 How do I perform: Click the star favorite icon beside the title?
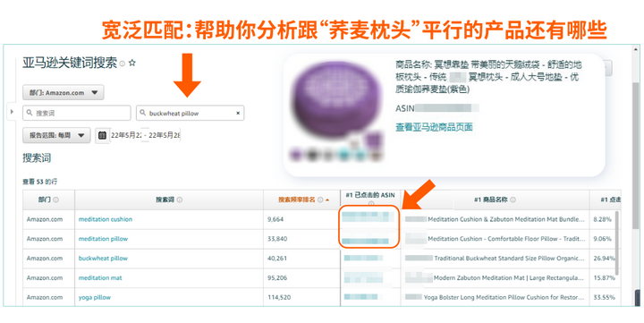[131, 63]
